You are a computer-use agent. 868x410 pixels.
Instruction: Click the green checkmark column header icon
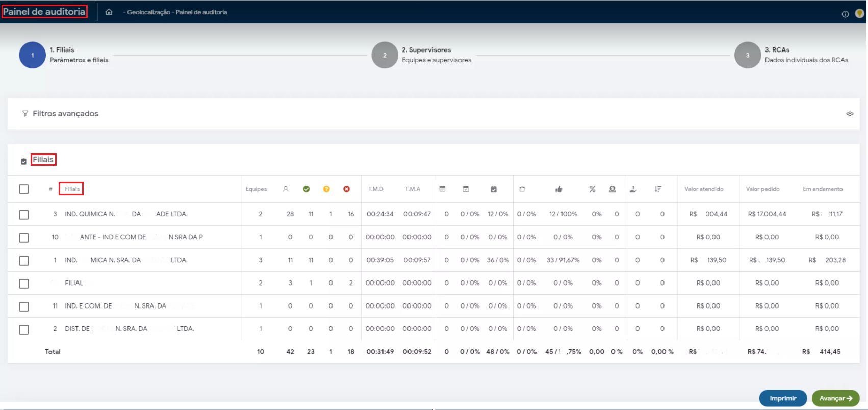pyautogui.click(x=307, y=189)
